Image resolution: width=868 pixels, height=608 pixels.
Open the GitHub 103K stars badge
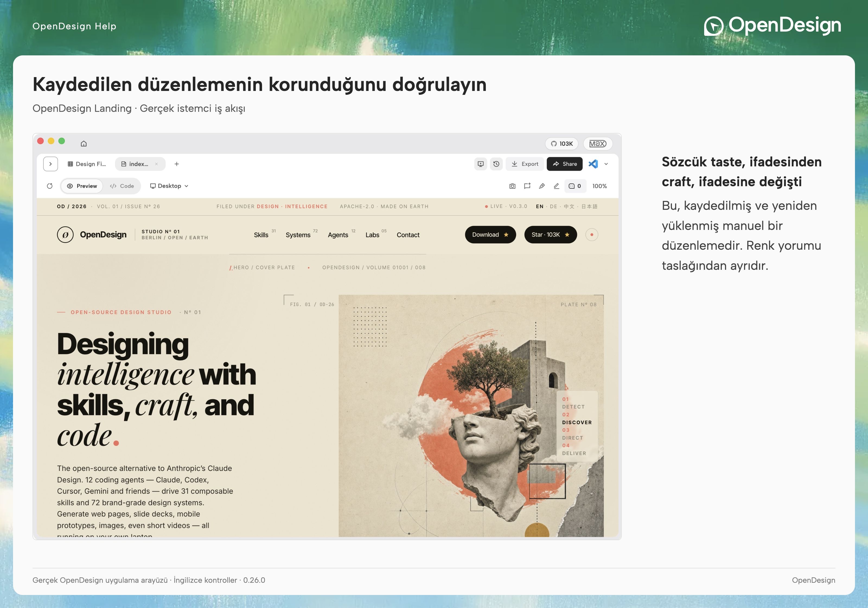point(561,143)
